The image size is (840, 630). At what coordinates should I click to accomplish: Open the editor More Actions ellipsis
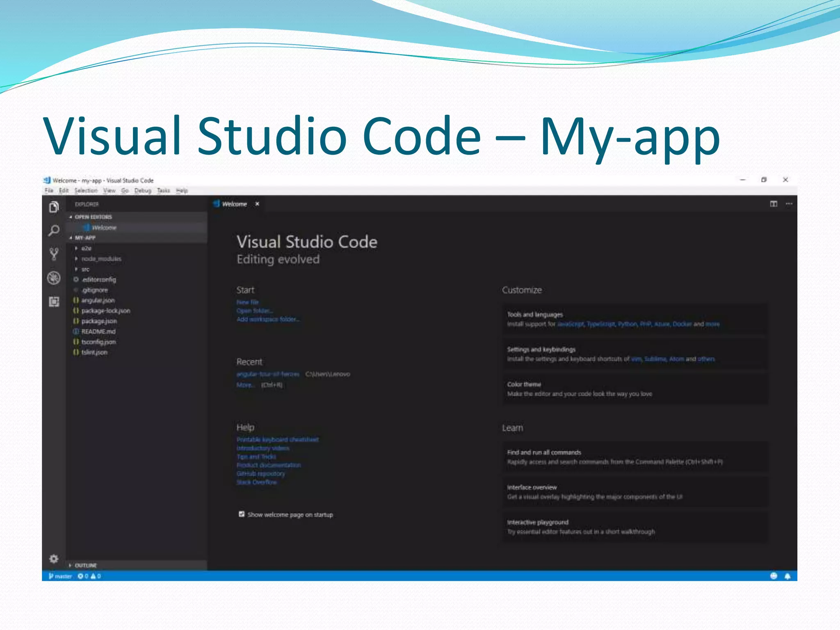point(789,204)
